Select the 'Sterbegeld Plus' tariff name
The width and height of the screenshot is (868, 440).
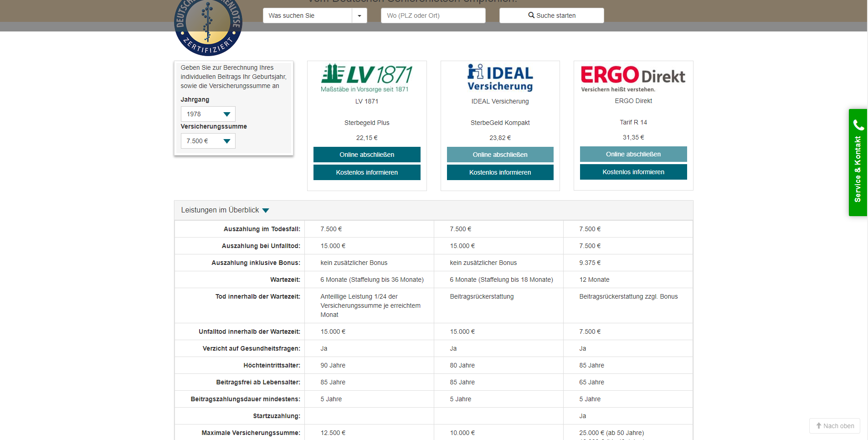[x=367, y=123]
